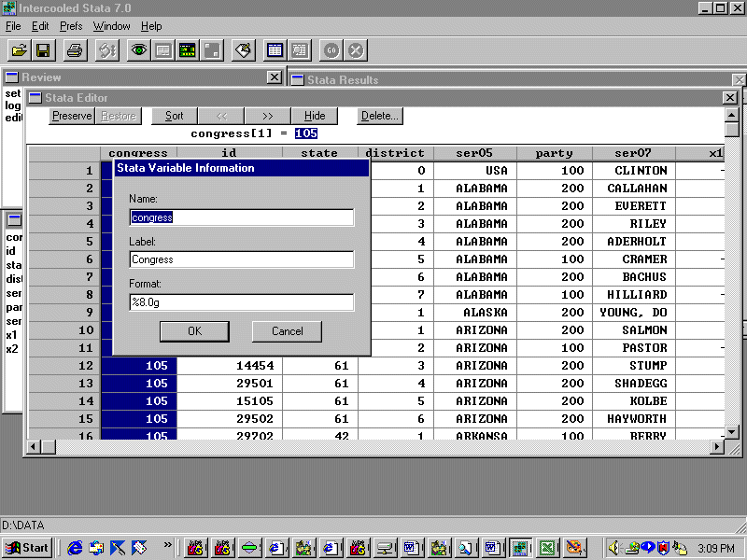Click the Delete... button in editor
747x560 pixels.
pyautogui.click(x=380, y=116)
